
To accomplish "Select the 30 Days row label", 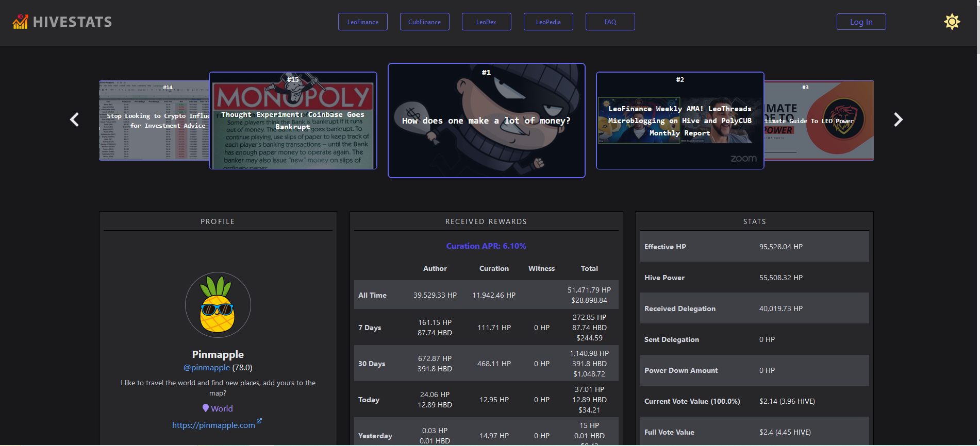I will (372, 364).
